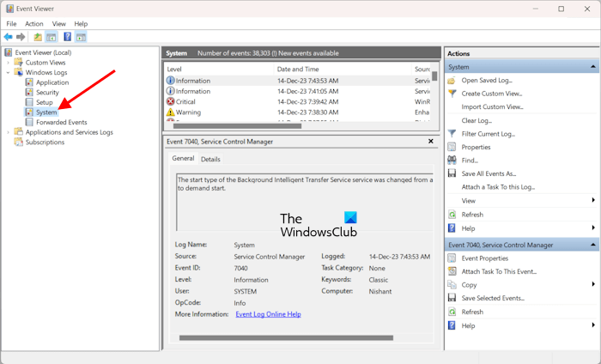This screenshot has width=601, height=364.
Task: Open the Help submenu arrow under Event 7040
Action: (593, 325)
